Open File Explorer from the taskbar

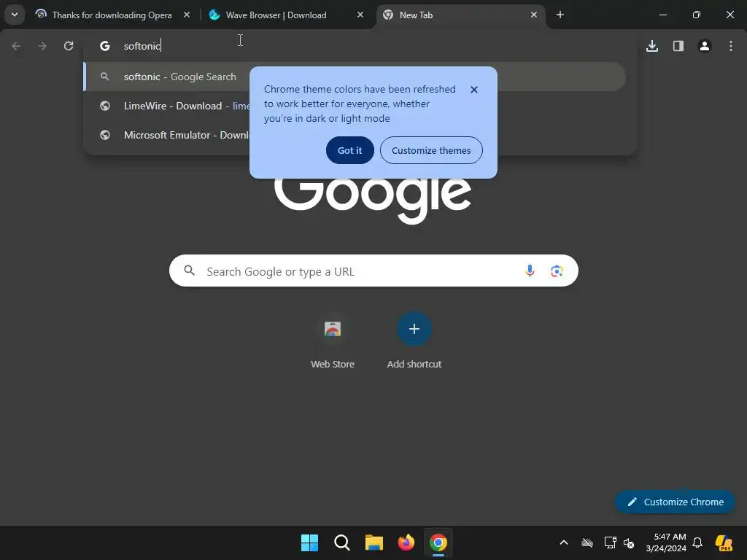pyautogui.click(x=374, y=542)
